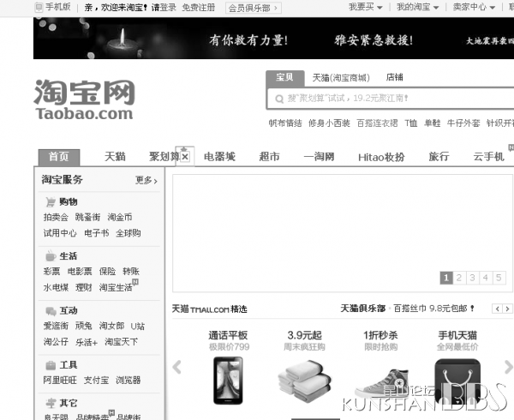Select the 宝贝 search tab
Screen dimensions: 514x420
click(x=284, y=77)
